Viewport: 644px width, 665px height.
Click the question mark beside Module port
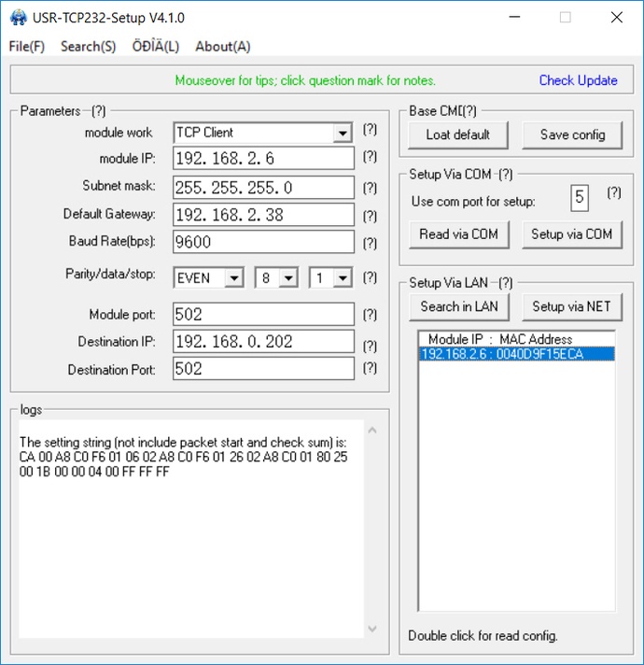tap(370, 314)
